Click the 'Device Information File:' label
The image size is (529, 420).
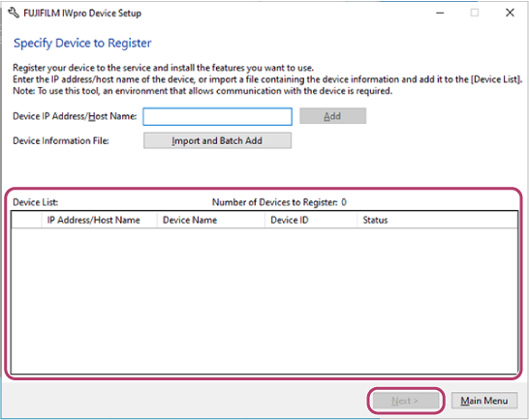coord(61,140)
